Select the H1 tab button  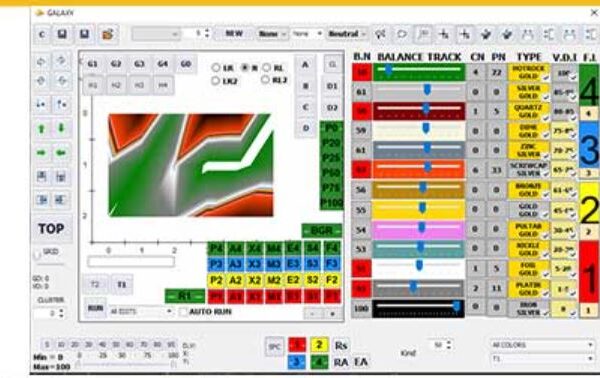click(92, 85)
